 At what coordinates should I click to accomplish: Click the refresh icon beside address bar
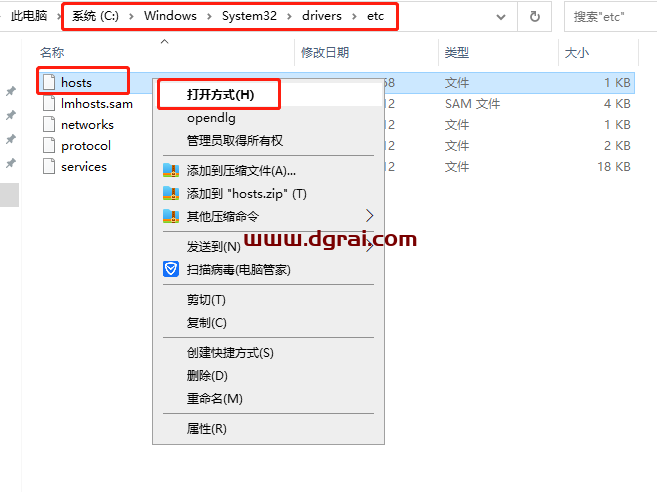[535, 17]
